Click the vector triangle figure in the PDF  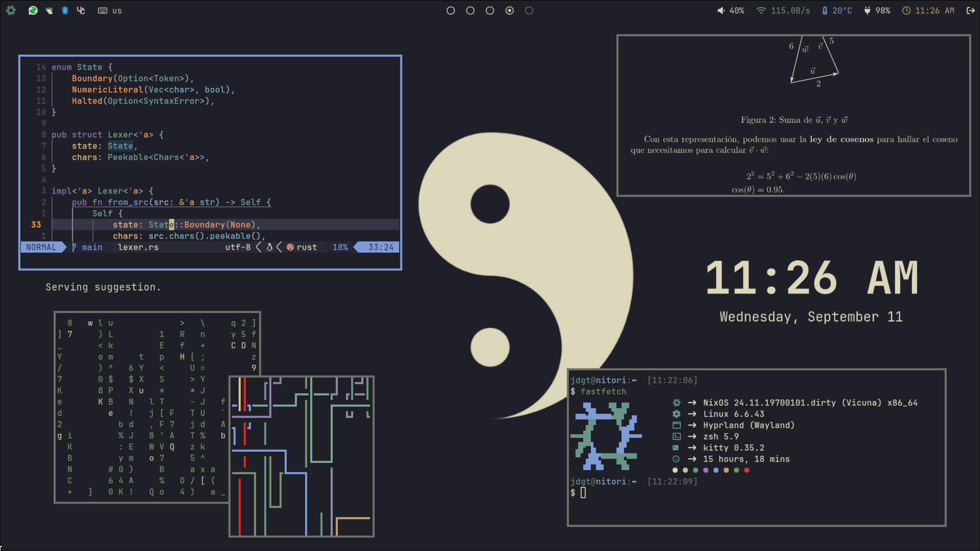click(814, 61)
